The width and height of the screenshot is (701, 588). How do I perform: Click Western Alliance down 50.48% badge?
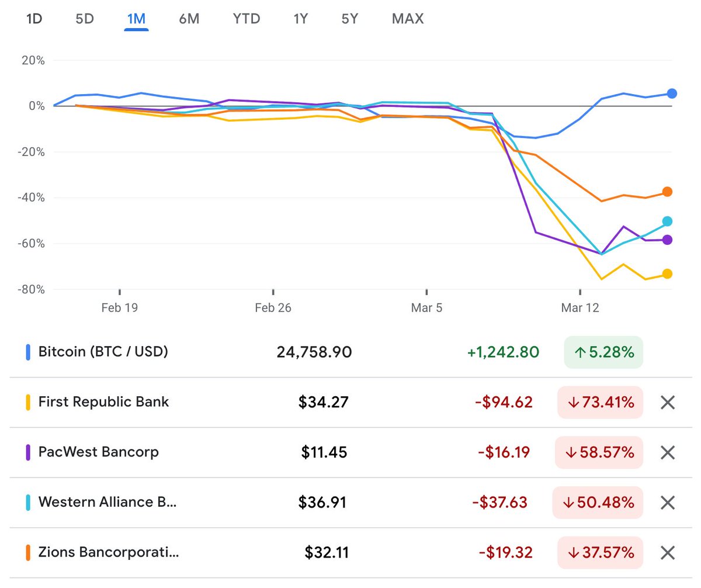tap(598, 503)
